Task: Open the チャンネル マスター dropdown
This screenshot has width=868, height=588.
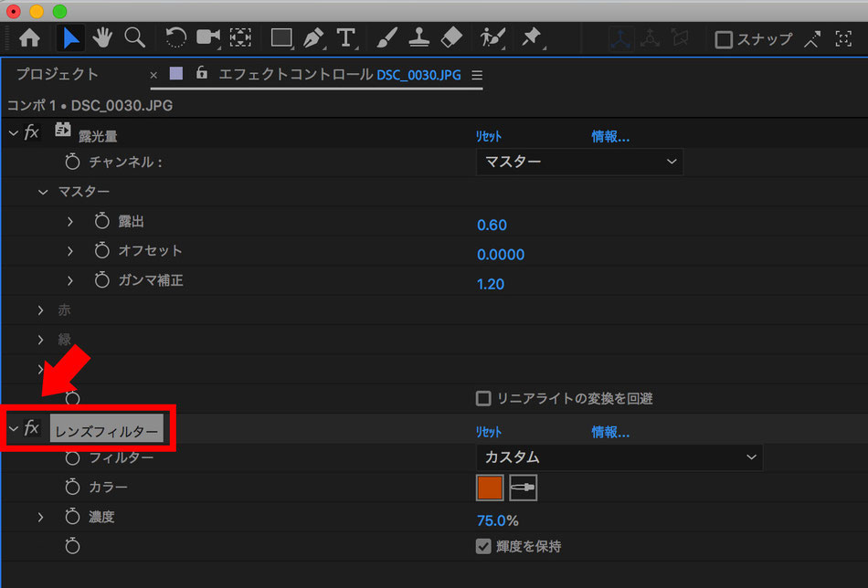Action: tap(579, 163)
